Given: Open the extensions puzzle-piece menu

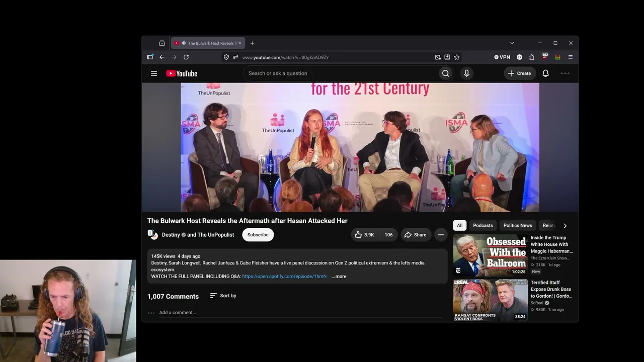Looking at the screenshot, I should click(532, 57).
